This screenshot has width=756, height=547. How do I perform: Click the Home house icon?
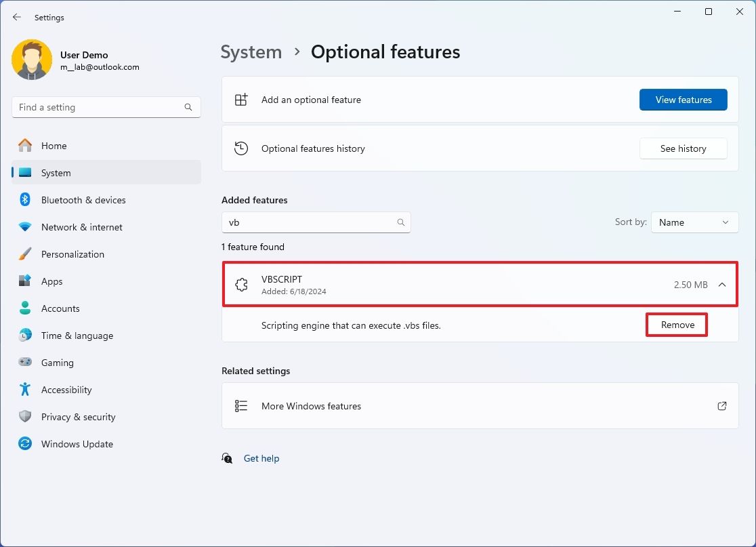[25, 145]
